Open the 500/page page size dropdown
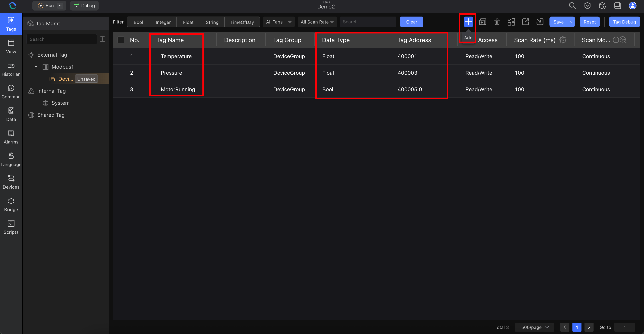Image resolution: width=644 pixels, height=334 pixels. pos(534,327)
